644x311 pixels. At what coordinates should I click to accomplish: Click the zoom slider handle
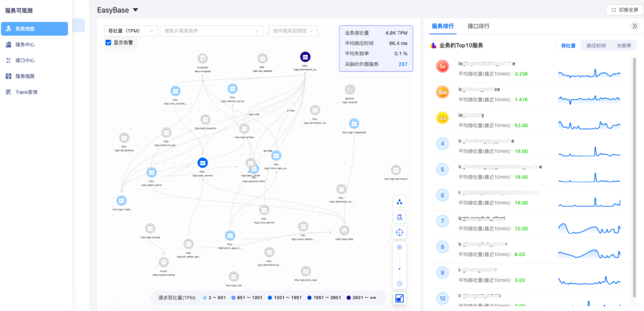tap(400, 269)
